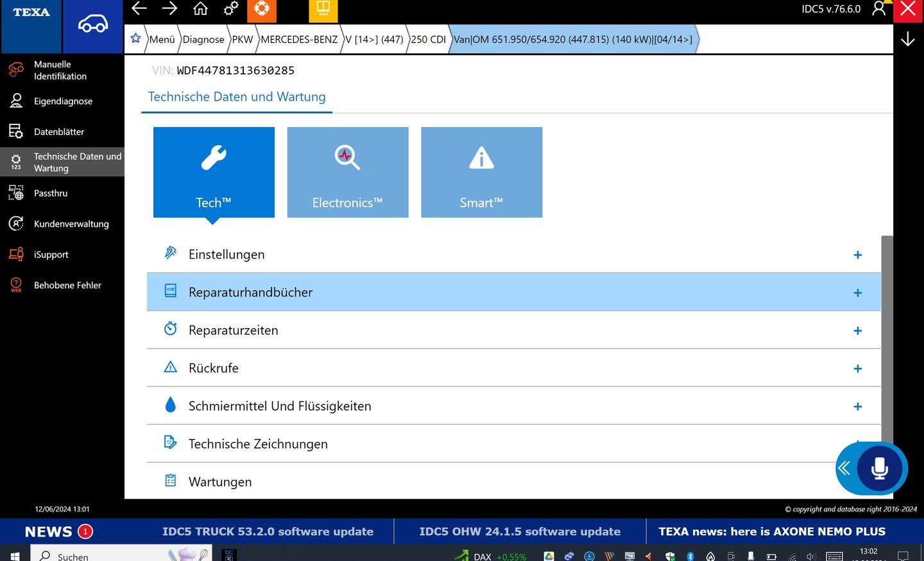The image size is (924, 561).
Task: Select the Electronics™ tile
Action: click(x=348, y=172)
